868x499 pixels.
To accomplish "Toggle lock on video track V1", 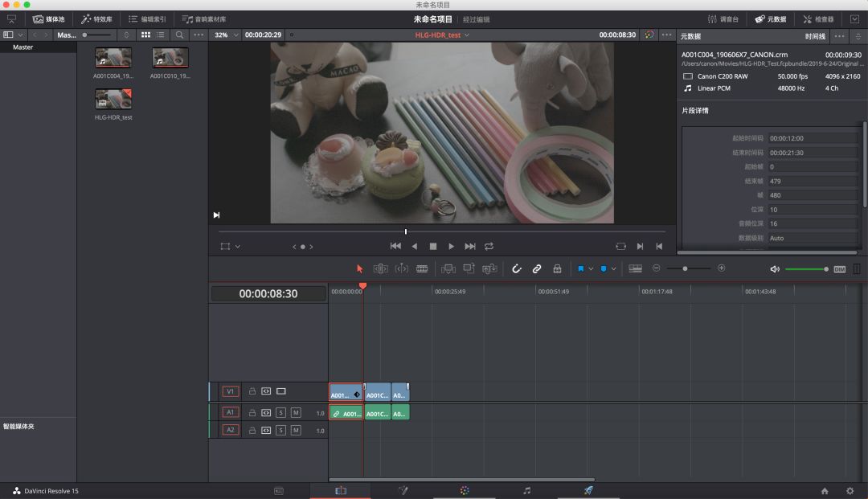I will click(252, 391).
